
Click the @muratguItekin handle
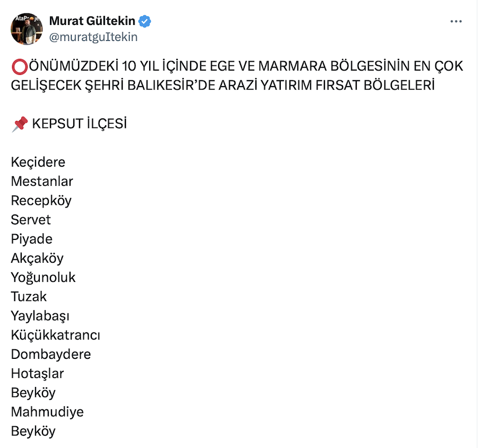coord(93,37)
